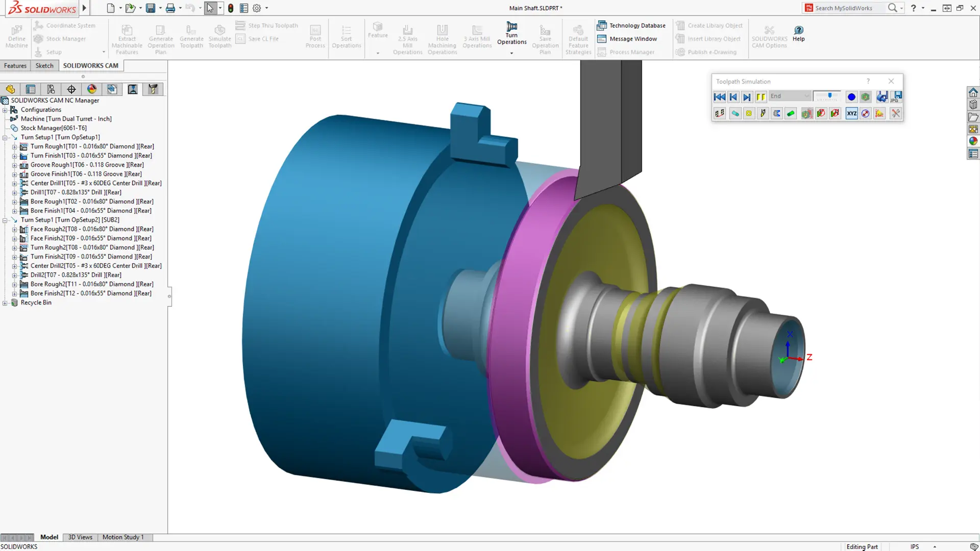Switch to the Features tab
980x551 pixels.
15,66
